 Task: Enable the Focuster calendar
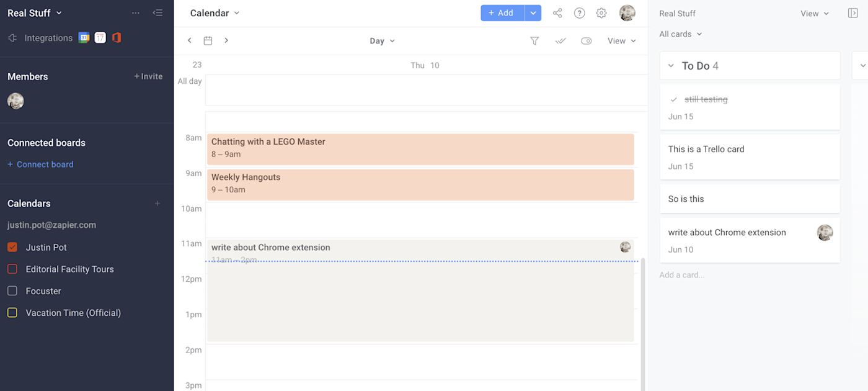(x=12, y=290)
